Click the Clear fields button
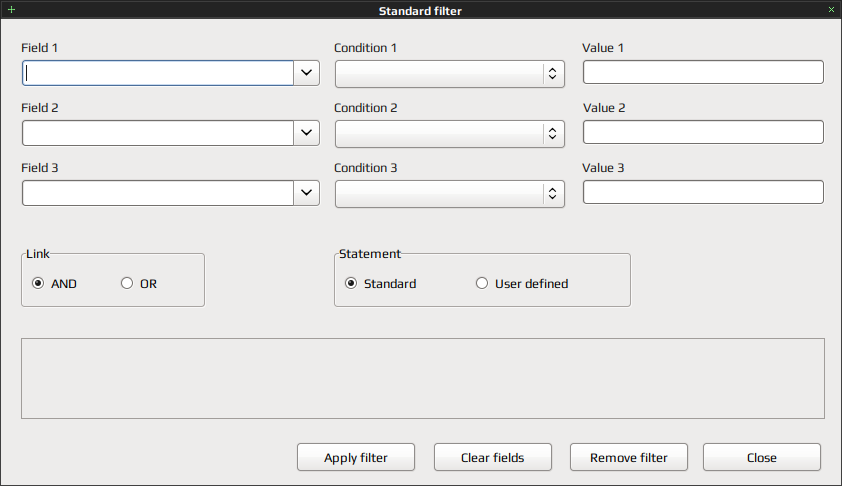 click(x=492, y=457)
